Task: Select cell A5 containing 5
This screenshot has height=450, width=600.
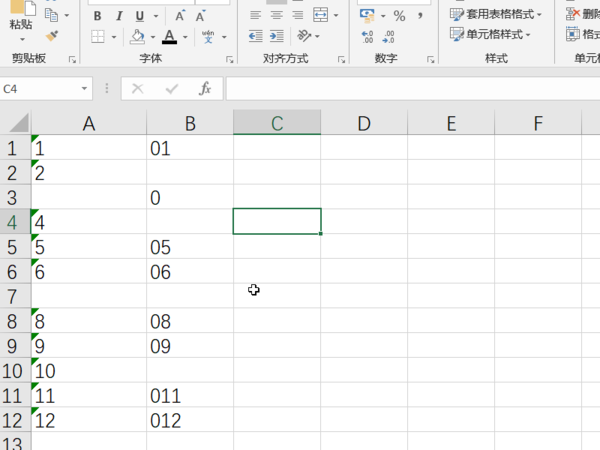Action: pos(89,247)
